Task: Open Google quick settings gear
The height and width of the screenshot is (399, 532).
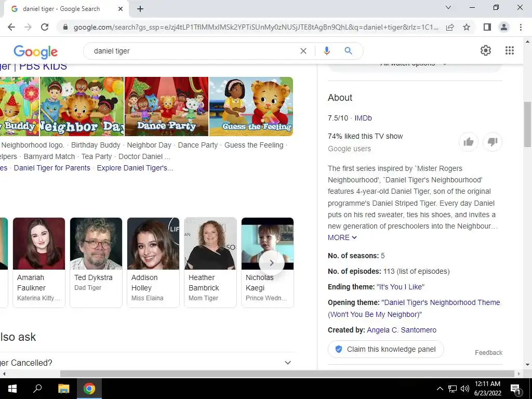Action: 486,50
